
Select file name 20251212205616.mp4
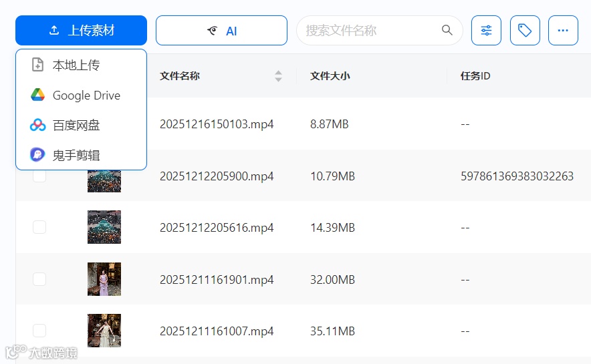tap(217, 228)
